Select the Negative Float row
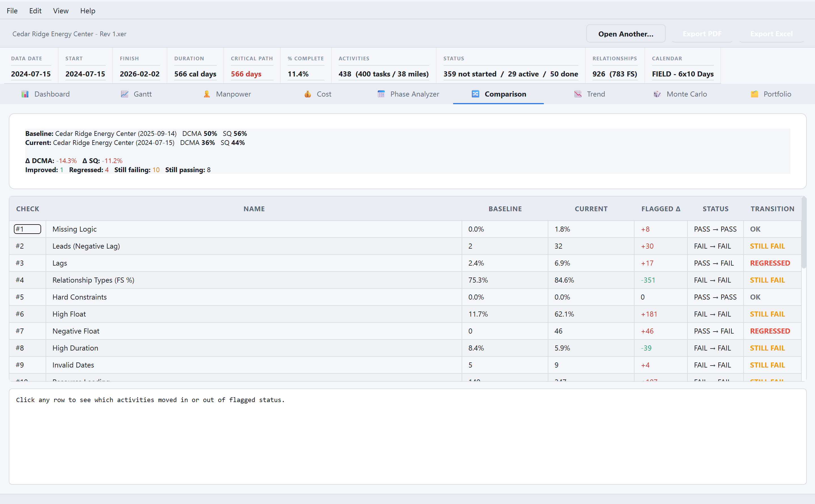Image resolution: width=815 pixels, height=504 pixels. click(x=405, y=331)
